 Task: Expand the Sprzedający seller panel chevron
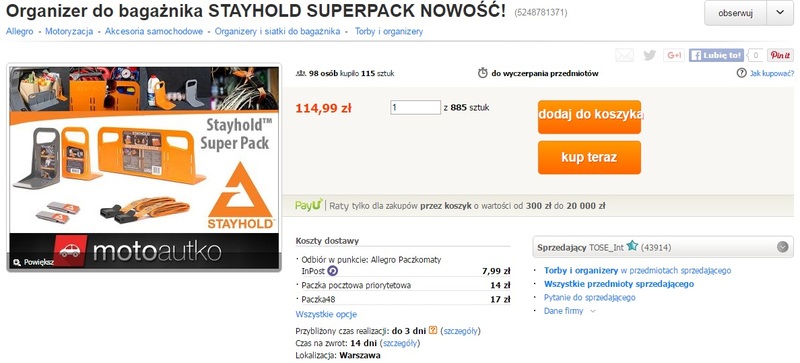click(782, 248)
